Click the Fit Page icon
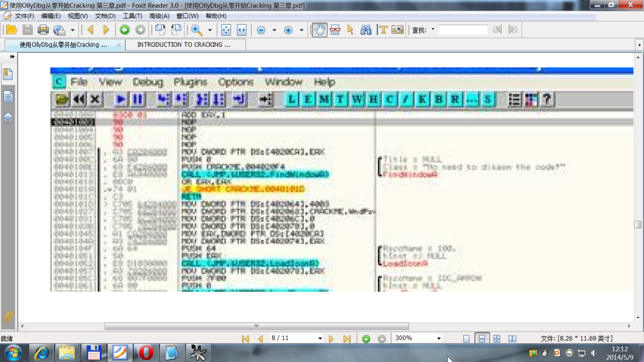Image resolution: width=644 pixels, height=362 pixels. [x=226, y=30]
